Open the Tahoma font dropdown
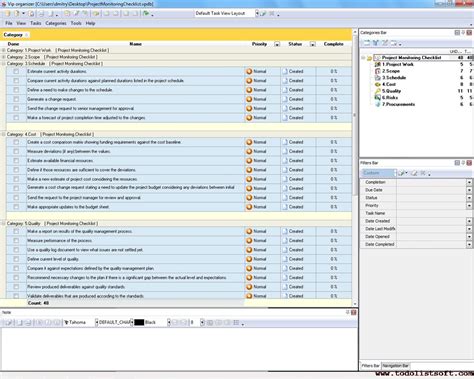 tap(97, 322)
